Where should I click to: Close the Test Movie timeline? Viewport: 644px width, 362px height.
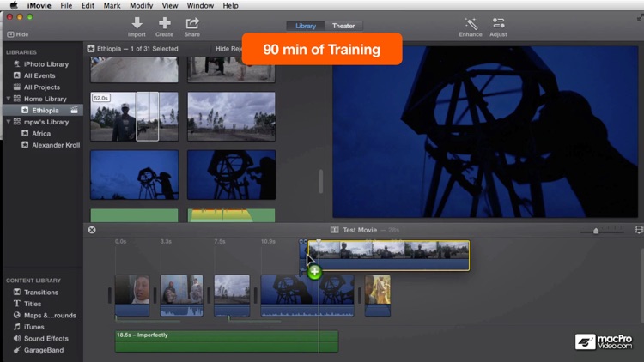coord(92,230)
